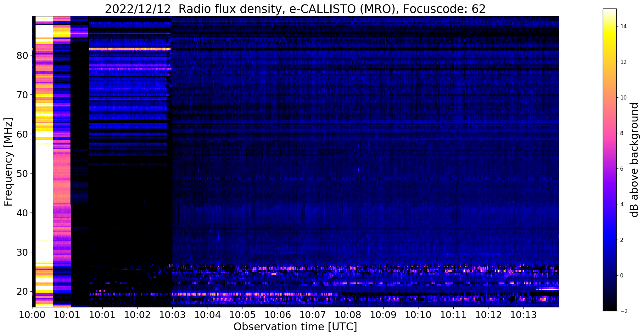Click the colorbar gradient strip

tap(609, 160)
